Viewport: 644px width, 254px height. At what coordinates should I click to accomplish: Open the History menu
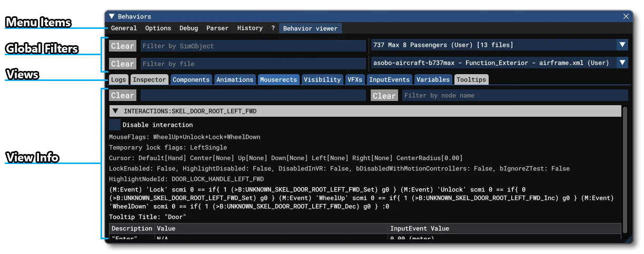tap(250, 28)
